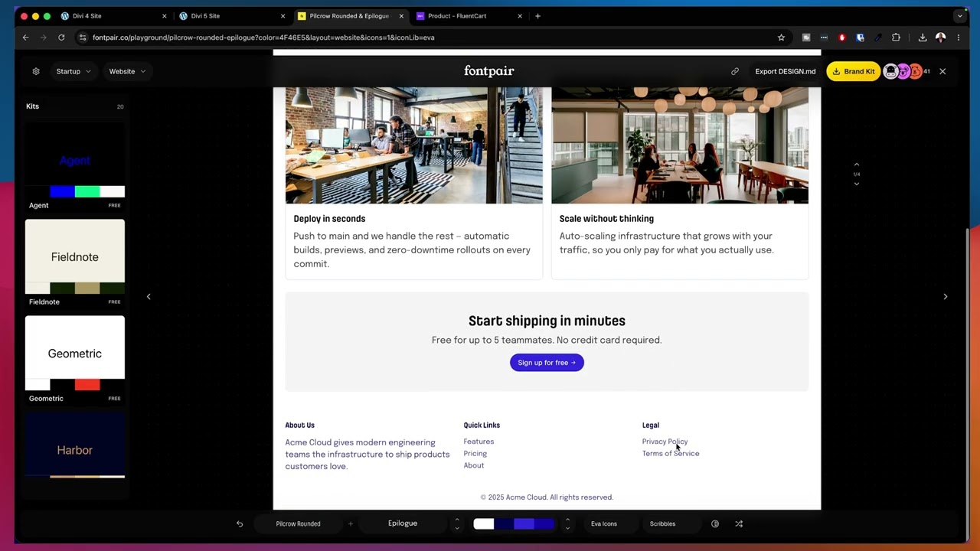Image resolution: width=980 pixels, height=551 pixels.
Task: Jump to previous page with the up chevron
Action: [857, 165]
